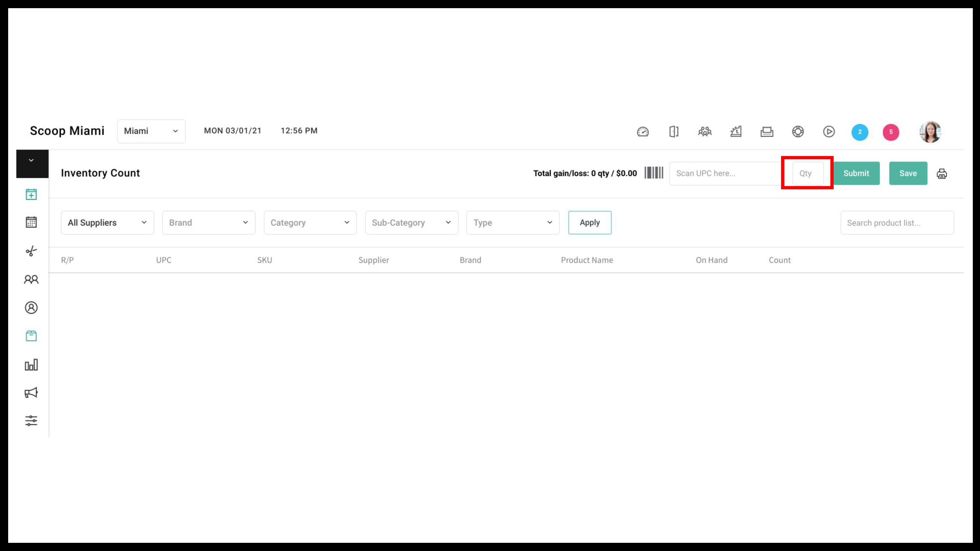Open the Category filter dropdown
980x551 pixels.
[x=310, y=222]
